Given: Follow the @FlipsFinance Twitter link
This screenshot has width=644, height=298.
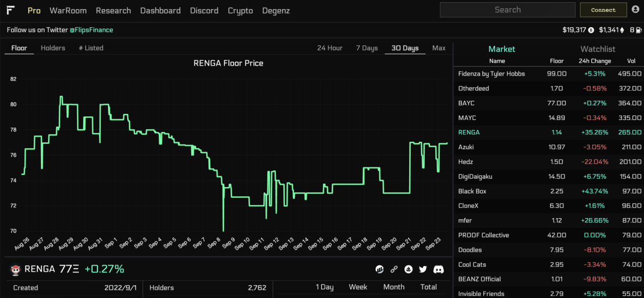Looking at the screenshot, I should [91, 30].
